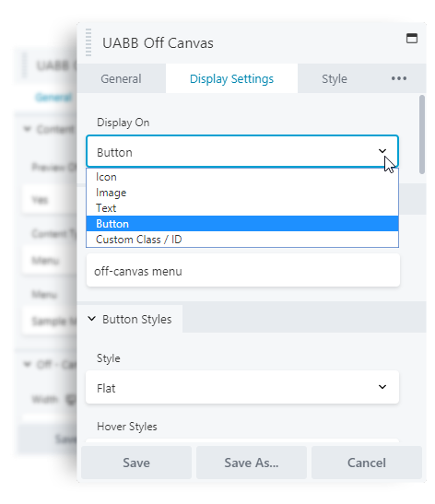The height and width of the screenshot is (504, 435).
Task: Open the three-dots more tabs menu
Action: pos(399,78)
